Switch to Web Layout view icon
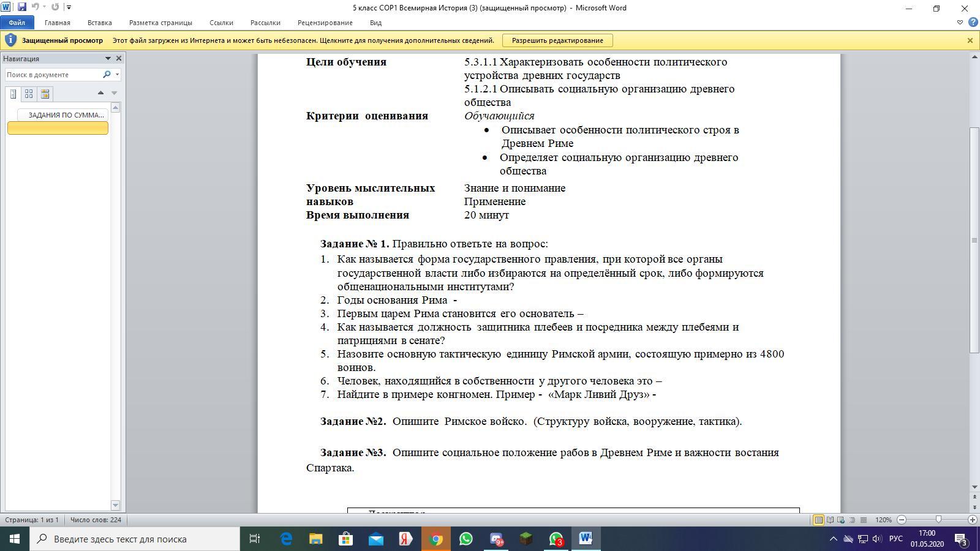 (841, 520)
